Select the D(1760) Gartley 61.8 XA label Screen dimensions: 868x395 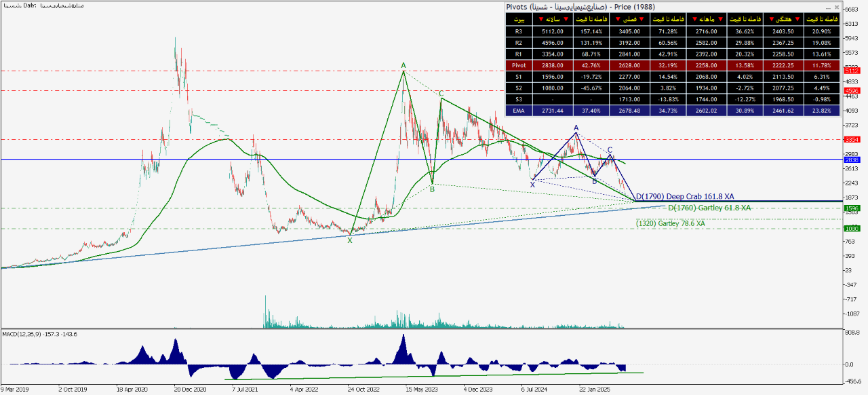pyautogui.click(x=709, y=208)
